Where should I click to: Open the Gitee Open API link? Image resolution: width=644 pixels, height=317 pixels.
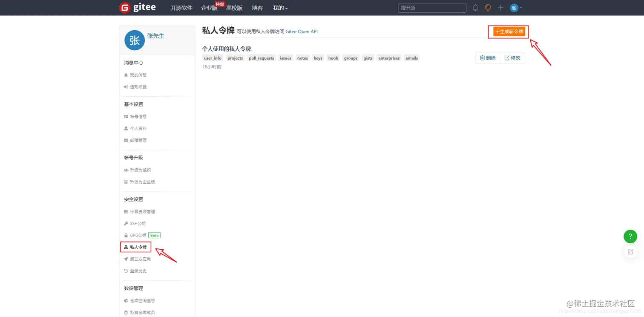pos(302,32)
